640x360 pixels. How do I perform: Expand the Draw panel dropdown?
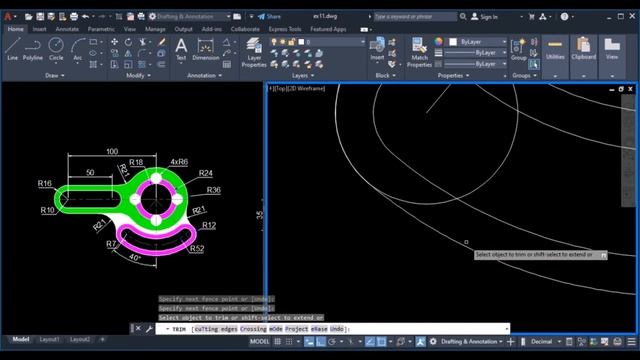(55, 76)
